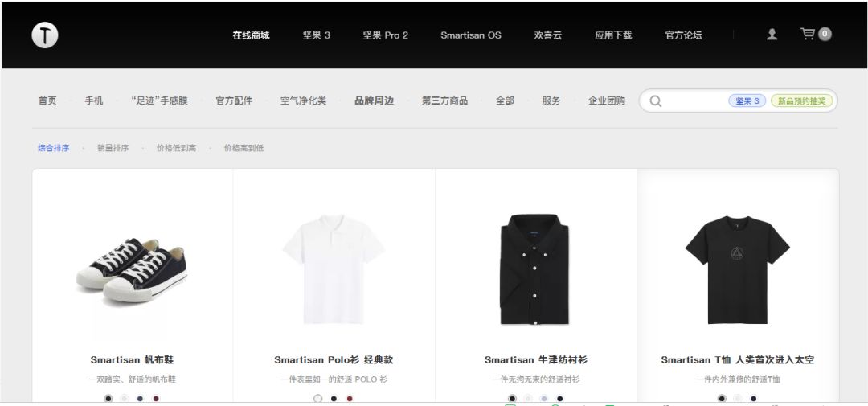
Task: Select the 官方配件 category tab
Action: click(x=234, y=100)
